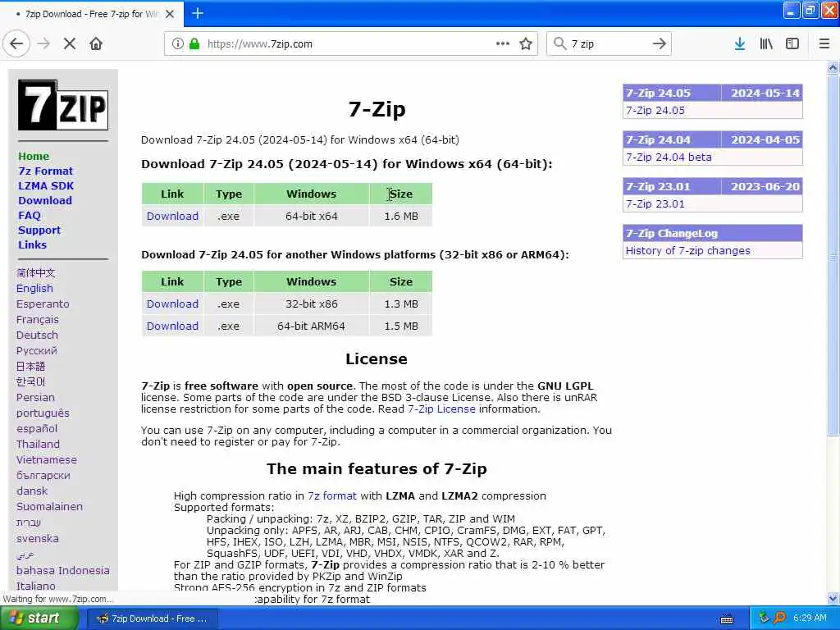The width and height of the screenshot is (840, 630).
Task: Click the forward navigation arrow
Action: pyautogui.click(x=44, y=44)
